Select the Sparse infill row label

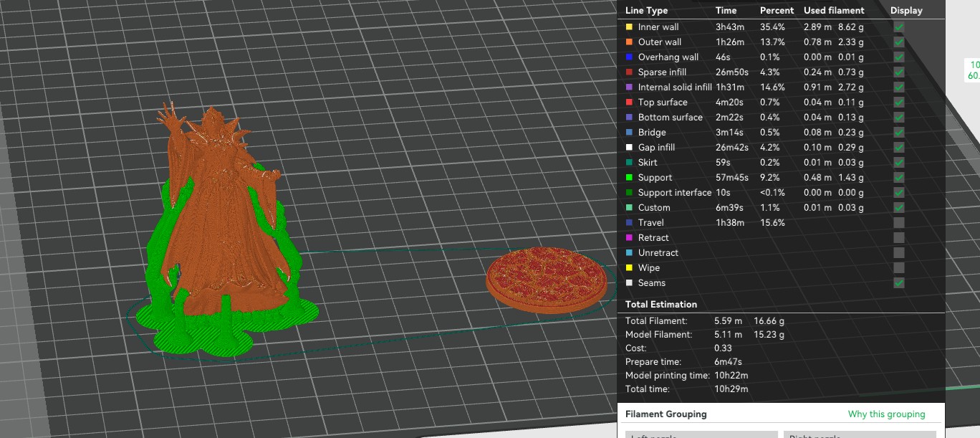coord(662,72)
